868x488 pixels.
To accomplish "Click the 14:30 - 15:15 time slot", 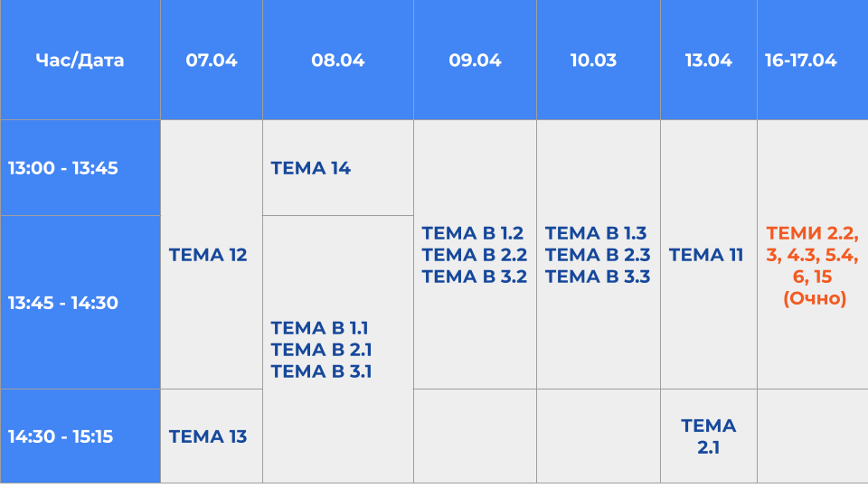I will tap(61, 436).
